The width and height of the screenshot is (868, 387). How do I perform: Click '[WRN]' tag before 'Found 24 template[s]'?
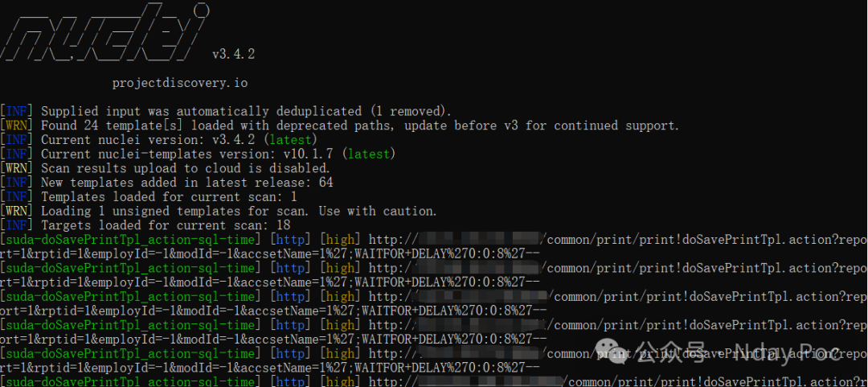[17, 126]
